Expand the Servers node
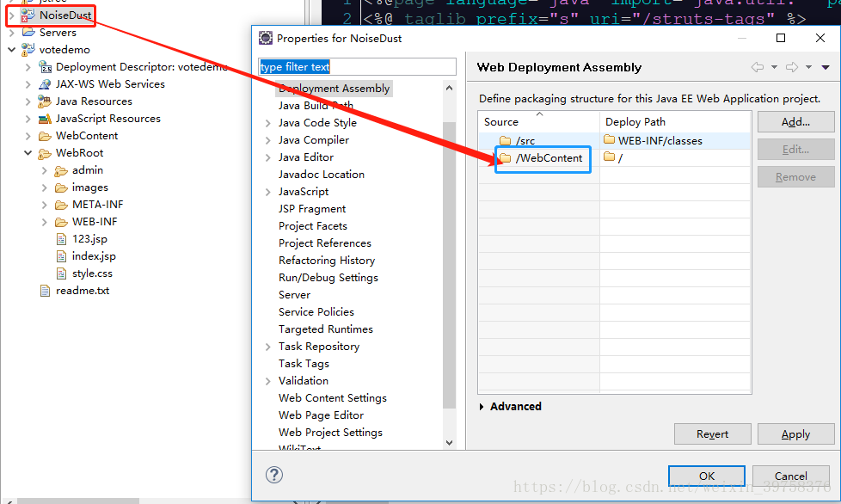The image size is (841, 504). [11, 33]
